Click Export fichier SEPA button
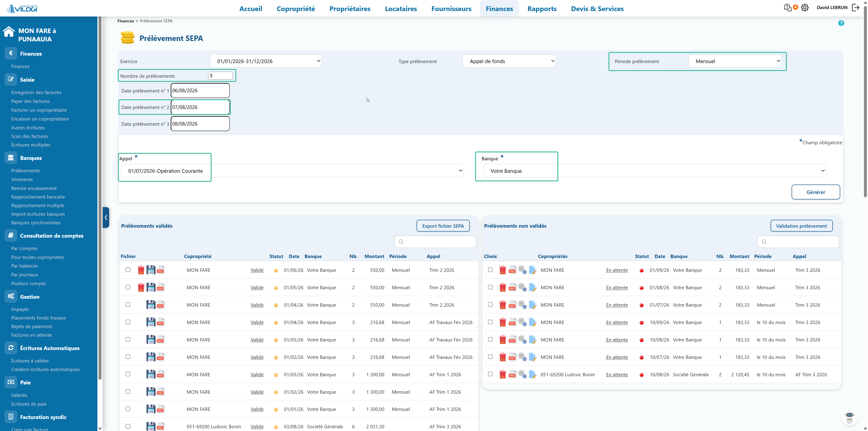868x431 pixels. tap(443, 226)
